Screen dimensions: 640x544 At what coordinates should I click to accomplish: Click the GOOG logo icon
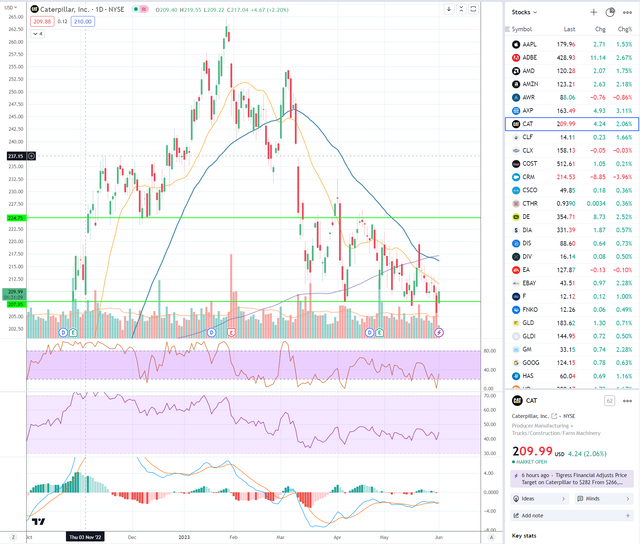pos(516,362)
